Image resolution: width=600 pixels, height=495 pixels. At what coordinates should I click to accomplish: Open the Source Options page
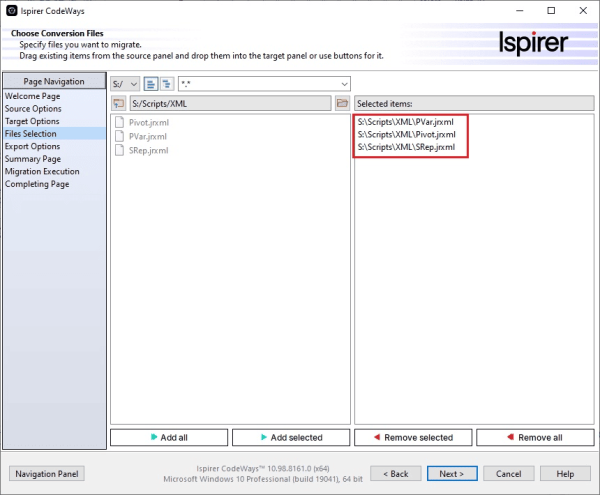(x=33, y=109)
